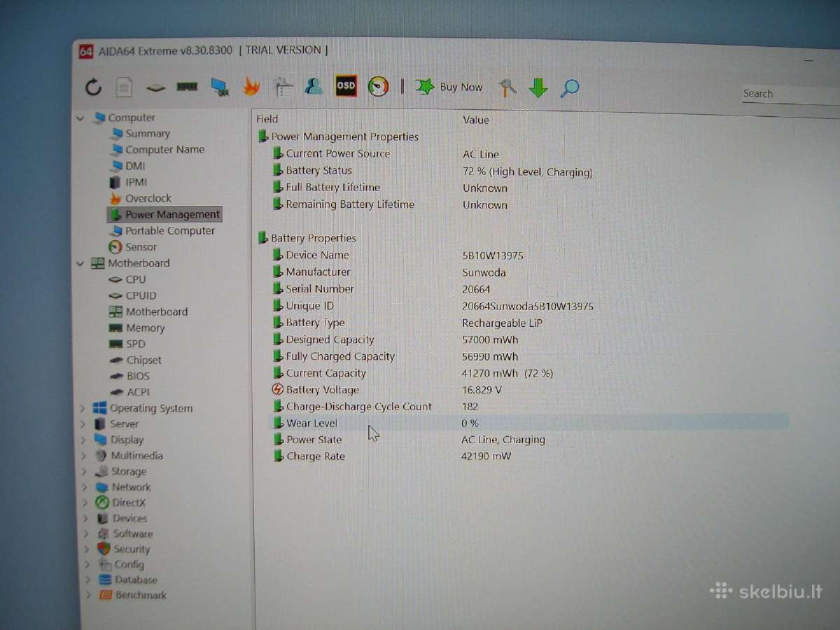Click the Power Management Properties header icon
Viewport: 840px width, 630px height.
click(x=263, y=136)
